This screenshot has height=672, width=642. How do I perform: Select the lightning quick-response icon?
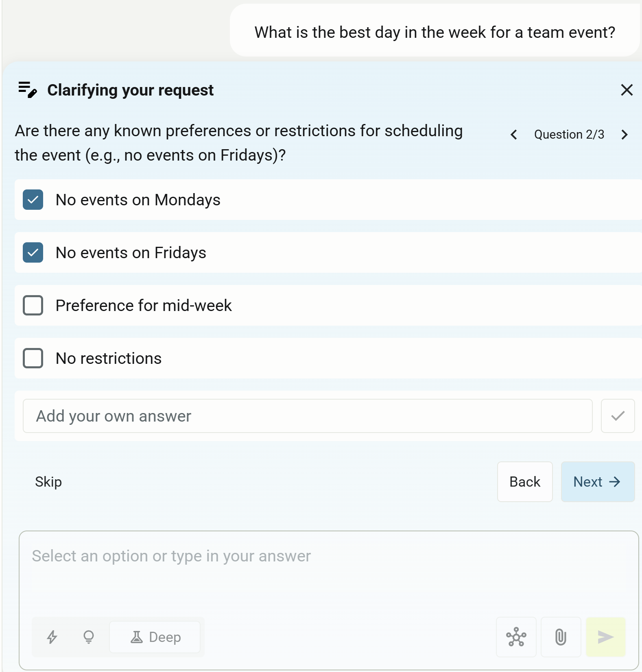52,637
